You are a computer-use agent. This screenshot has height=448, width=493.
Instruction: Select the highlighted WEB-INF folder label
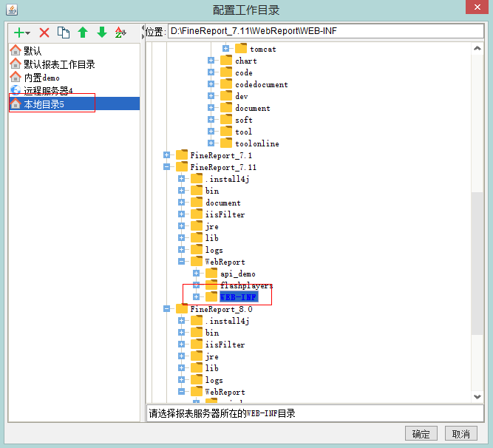pos(239,296)
